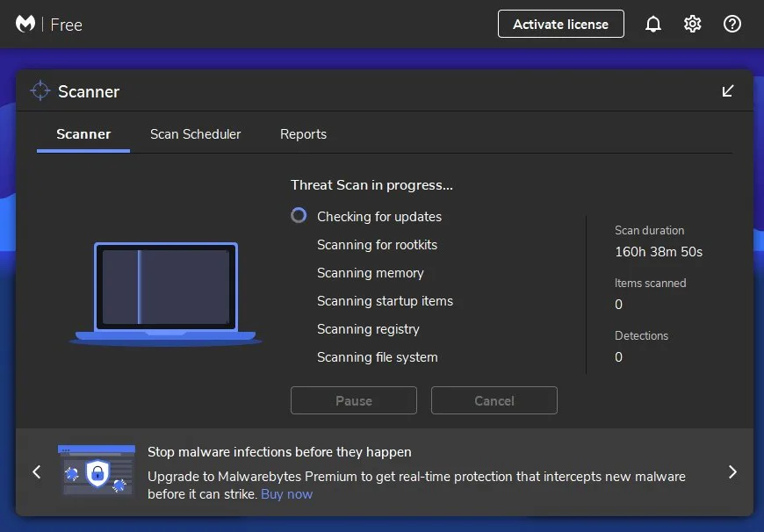Click the 'Scanner' panel title
This screenshot has height=532, width=764.
[x=89, y=91]
